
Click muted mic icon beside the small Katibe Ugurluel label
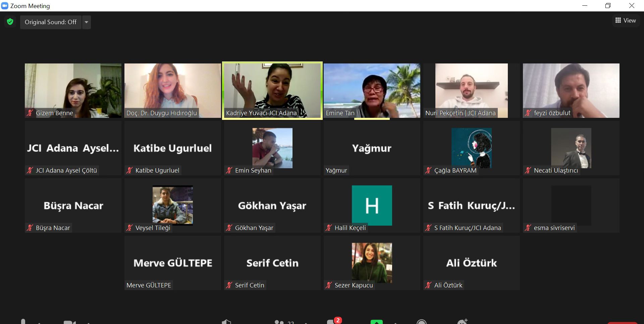pos(129,171)
